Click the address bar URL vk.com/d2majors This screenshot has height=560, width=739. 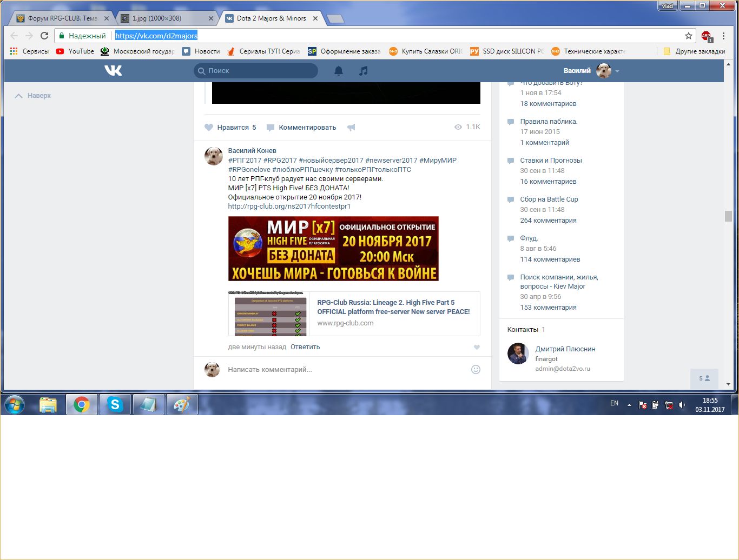(x=156, y=36)
